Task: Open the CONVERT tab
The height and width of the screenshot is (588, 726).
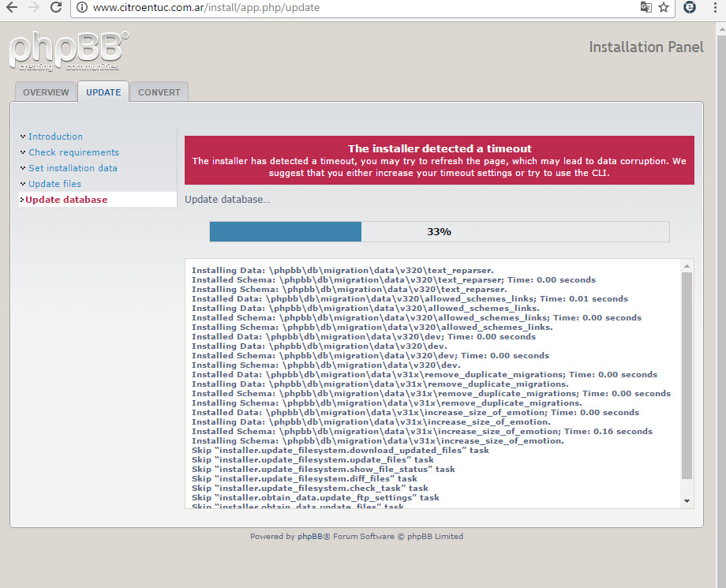Action: click(159, 92)
